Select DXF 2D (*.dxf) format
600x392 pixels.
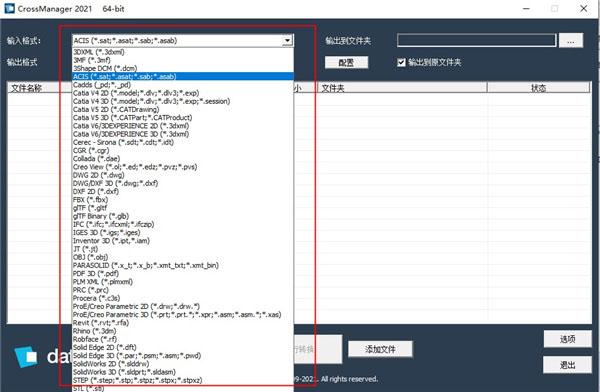pos(183,191)
